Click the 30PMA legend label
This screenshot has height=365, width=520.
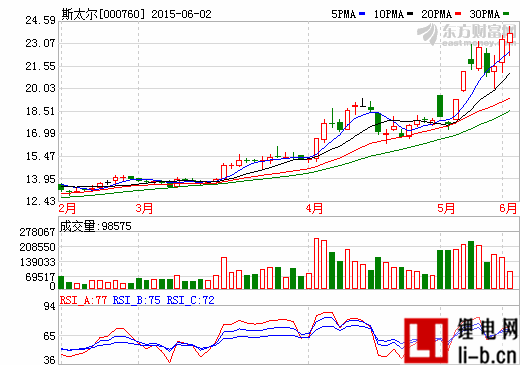485,14
